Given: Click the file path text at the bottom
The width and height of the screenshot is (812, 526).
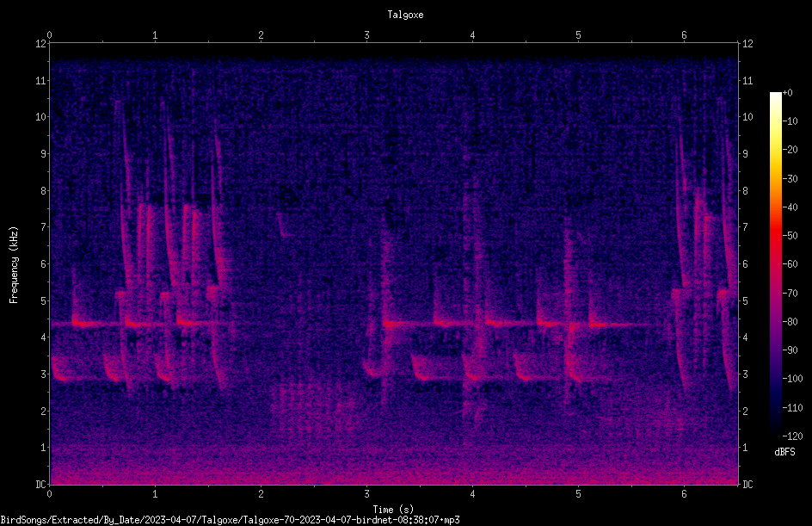Looking at the screenshot, I should tap(230, 520).
